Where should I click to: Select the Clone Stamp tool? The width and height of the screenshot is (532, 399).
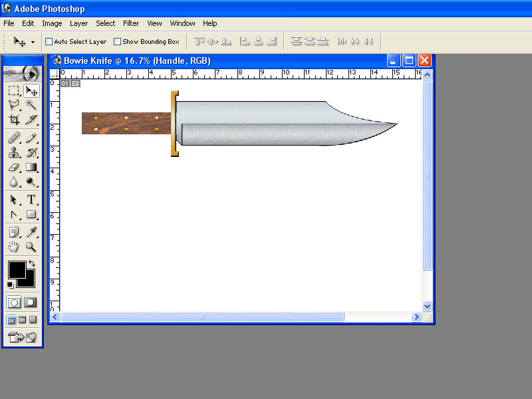tap(14, 153)
